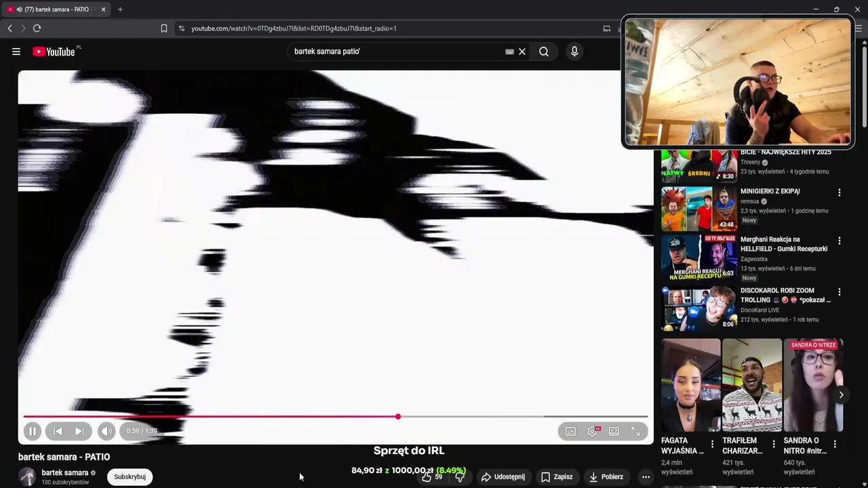Open the YouTube hamburger guide menu
868x488 pixels.
(16, 52)
